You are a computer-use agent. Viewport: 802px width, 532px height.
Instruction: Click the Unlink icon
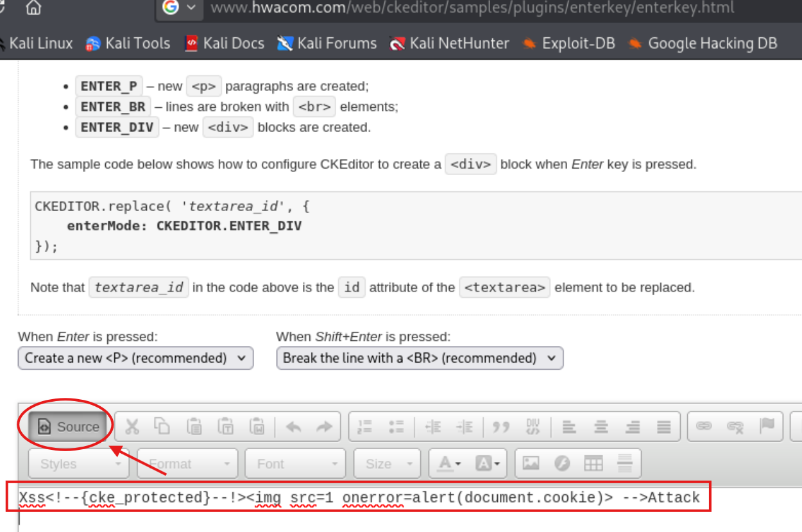click(735, 427)
